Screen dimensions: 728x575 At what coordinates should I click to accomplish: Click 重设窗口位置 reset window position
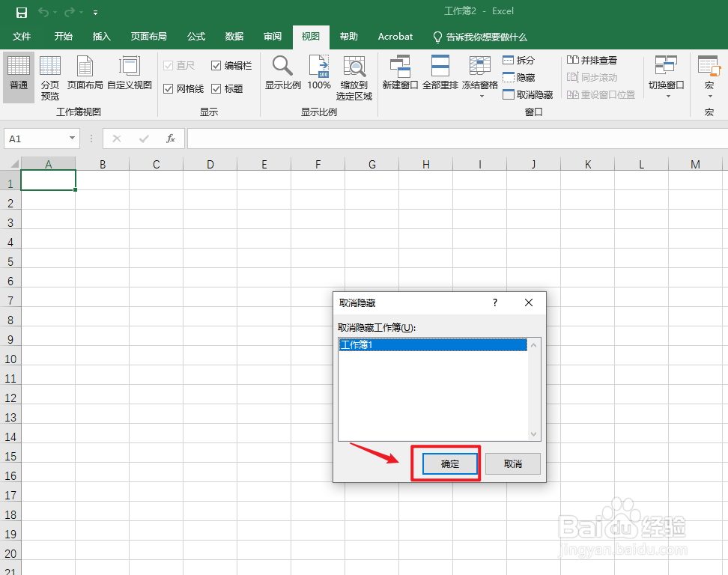(x=601, y=94)
